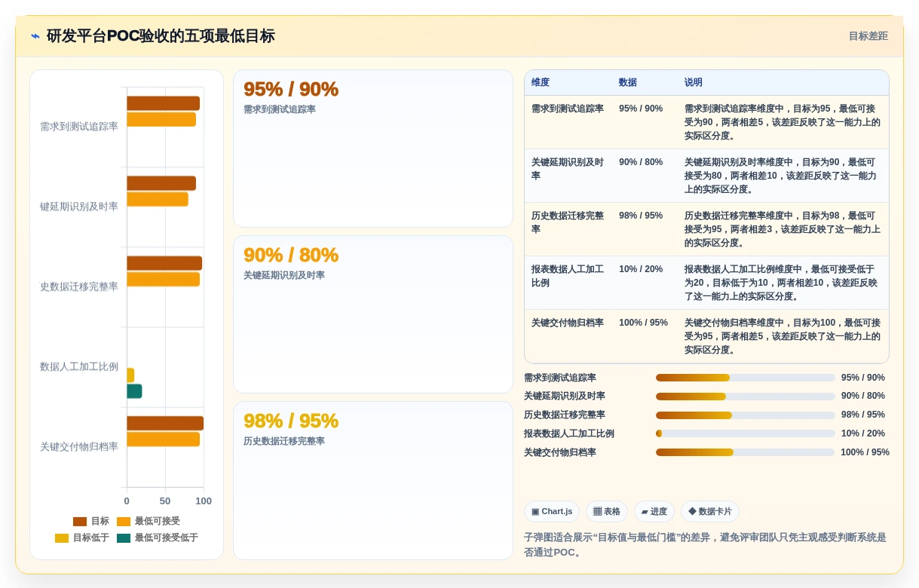Click the 最低可接受 bar for 键延期识别及时率
Viewport: 919px width, 588px height.
click(158, 199)
